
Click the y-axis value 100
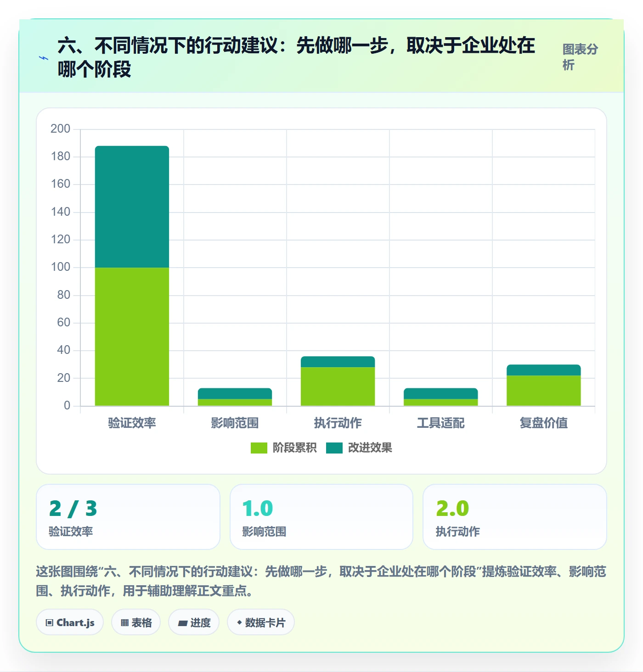point(61,267)
